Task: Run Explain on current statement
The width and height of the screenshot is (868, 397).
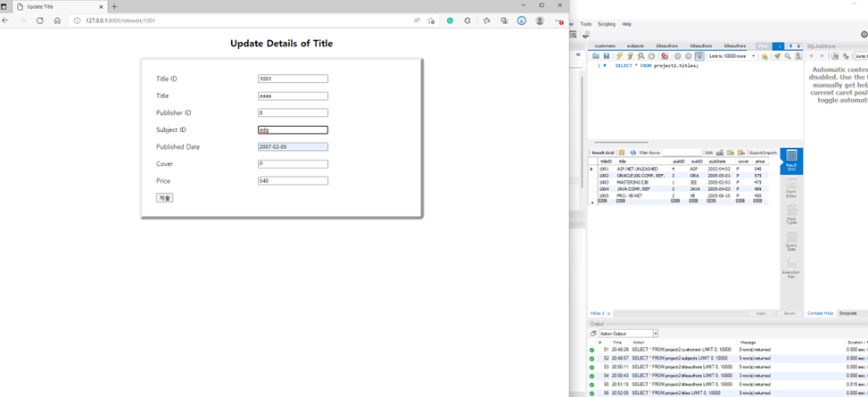Action: (x=641, y=56)
